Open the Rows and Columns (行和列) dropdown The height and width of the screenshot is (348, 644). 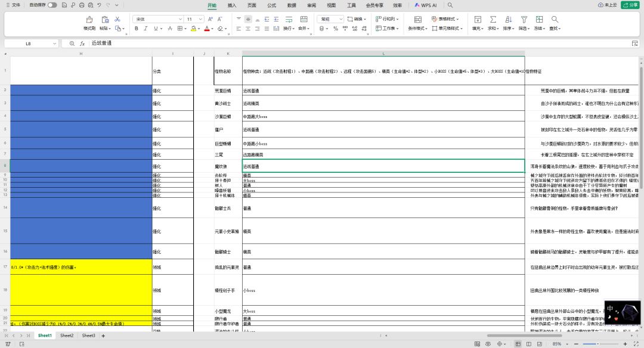coord(387,19)
